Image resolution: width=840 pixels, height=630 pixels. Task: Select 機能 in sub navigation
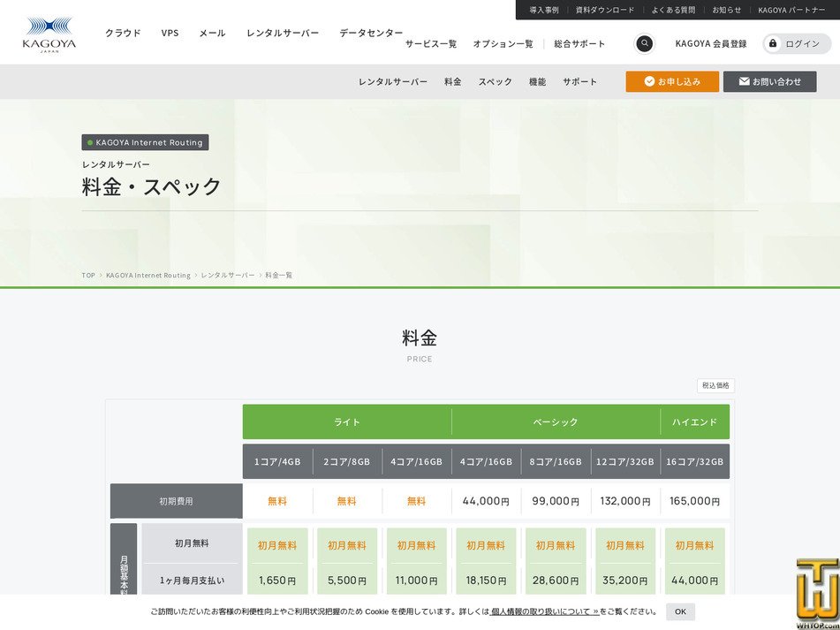[x=537, y=81]
